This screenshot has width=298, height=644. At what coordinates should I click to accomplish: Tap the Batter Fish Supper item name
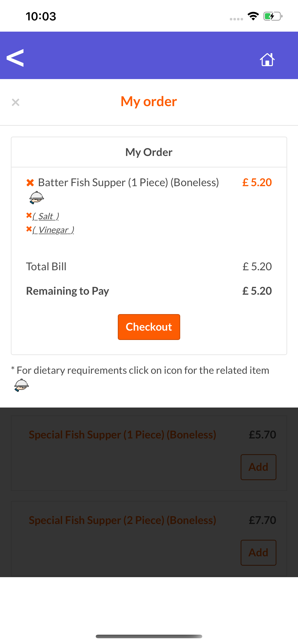point(128,183)
